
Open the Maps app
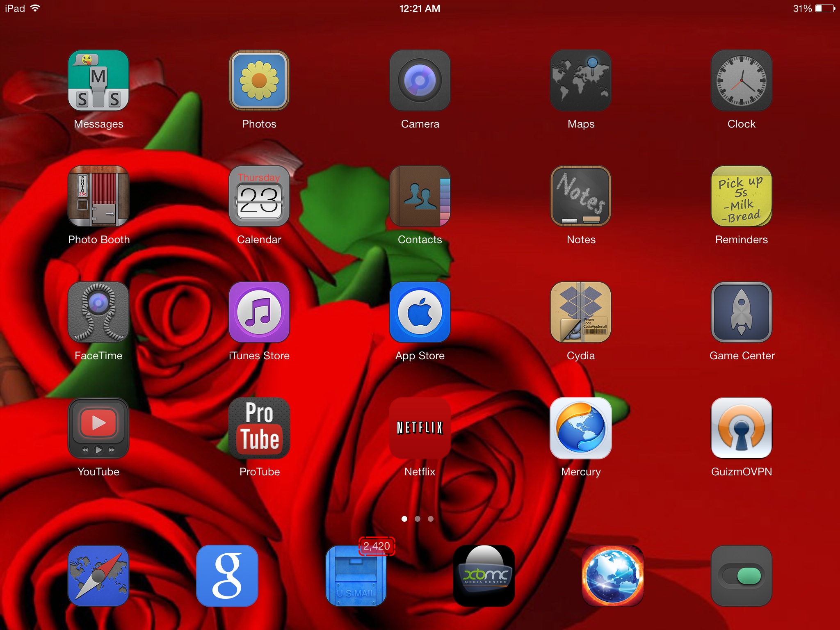tap(581, 80)
